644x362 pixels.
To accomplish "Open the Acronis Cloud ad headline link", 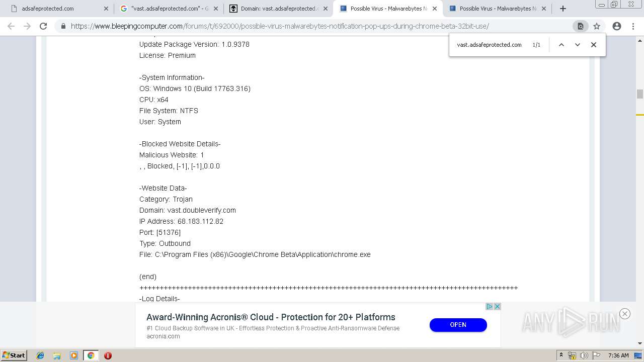I will (x=271, y=317).
